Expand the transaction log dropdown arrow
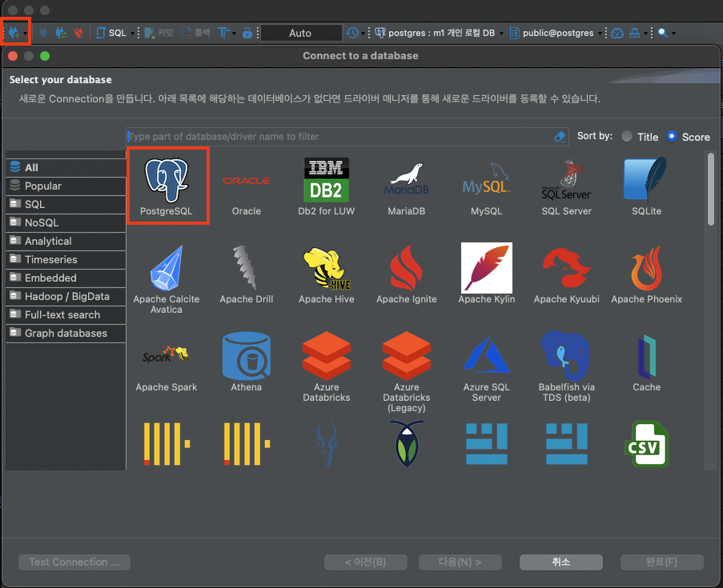This screenshot has width=723, height=588. pos(363,33)
